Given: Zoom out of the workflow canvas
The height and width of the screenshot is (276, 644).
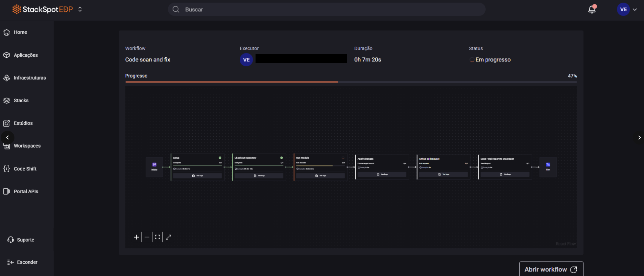Looking at the screenshot, I should point(147,237).
